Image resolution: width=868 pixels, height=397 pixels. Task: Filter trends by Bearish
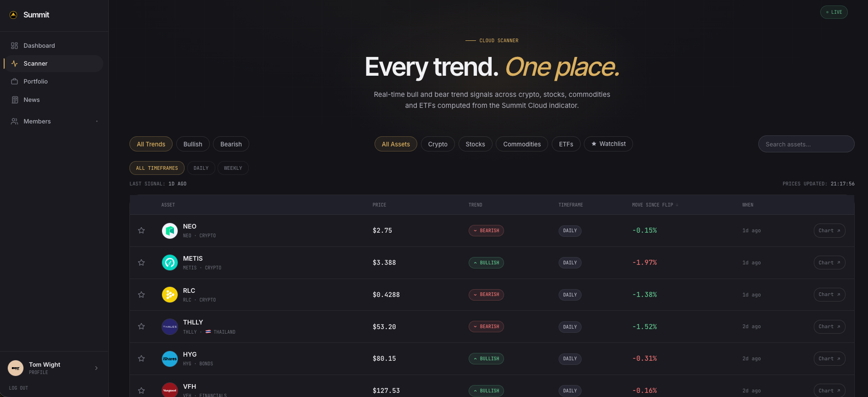[x=231, y=144]
